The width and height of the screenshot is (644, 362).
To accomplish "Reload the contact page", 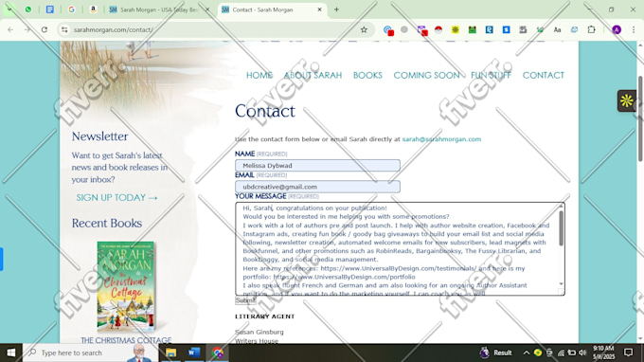I will pos(45,29).
